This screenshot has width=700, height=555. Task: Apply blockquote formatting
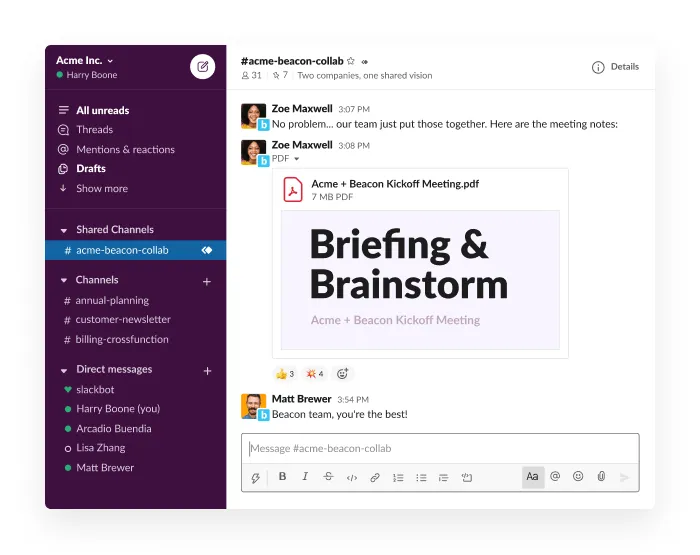coord(443,478)
